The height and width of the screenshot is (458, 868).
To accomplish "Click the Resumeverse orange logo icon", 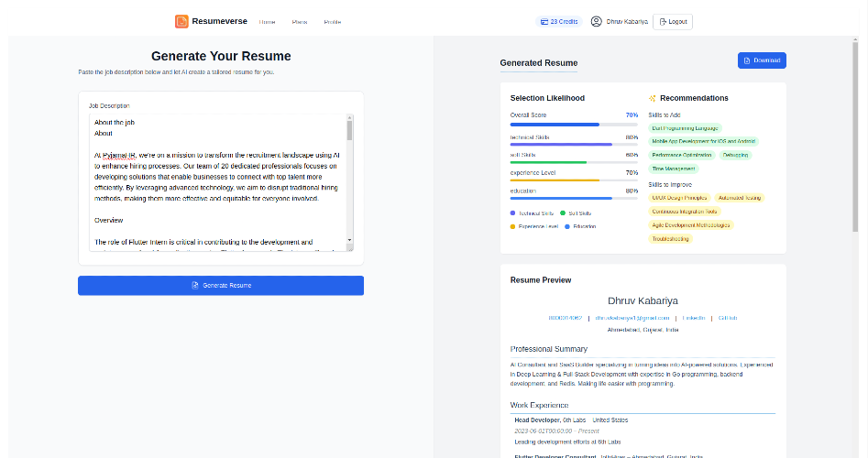I will 181,22.
